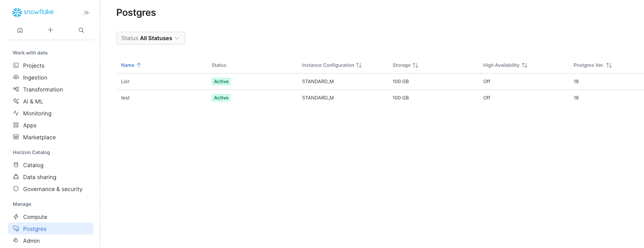Sort by Name column header
Screen dimensions: 644x248
(131, 65)
